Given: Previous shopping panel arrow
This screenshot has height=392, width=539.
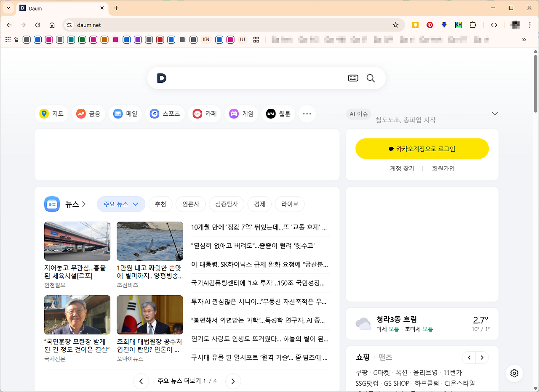Looking at the screenshot, I should coord(469,358).
